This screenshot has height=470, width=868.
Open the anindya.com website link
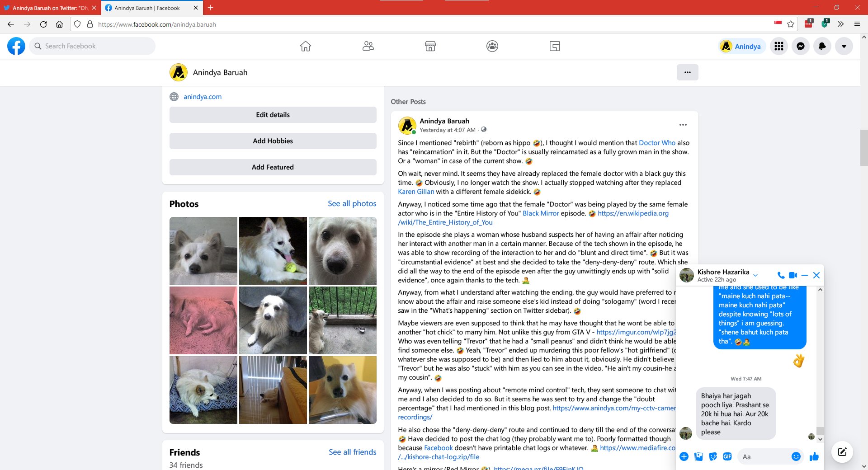(x=203, y=97)
